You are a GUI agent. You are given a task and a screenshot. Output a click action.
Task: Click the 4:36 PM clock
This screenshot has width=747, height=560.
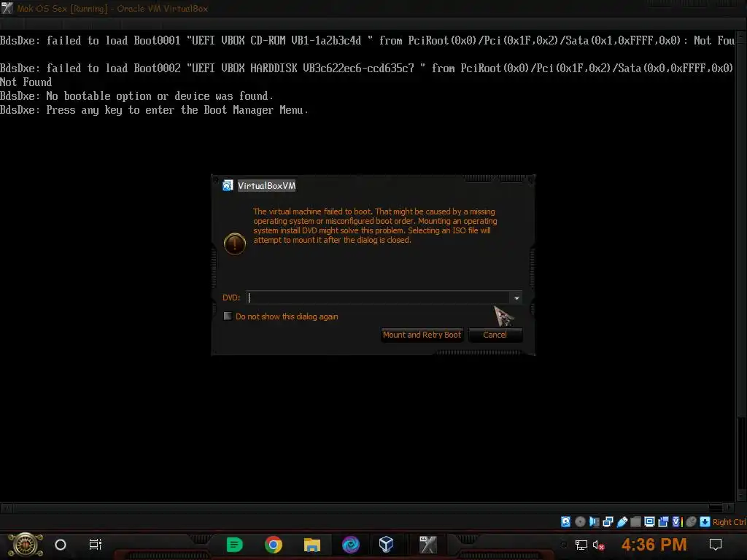tap(654, 544)
